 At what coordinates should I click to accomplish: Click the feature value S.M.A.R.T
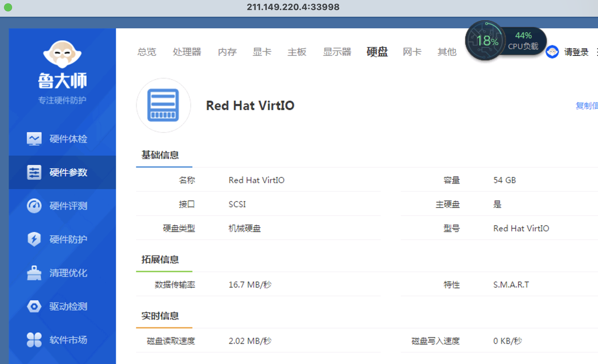coord(511,285)
